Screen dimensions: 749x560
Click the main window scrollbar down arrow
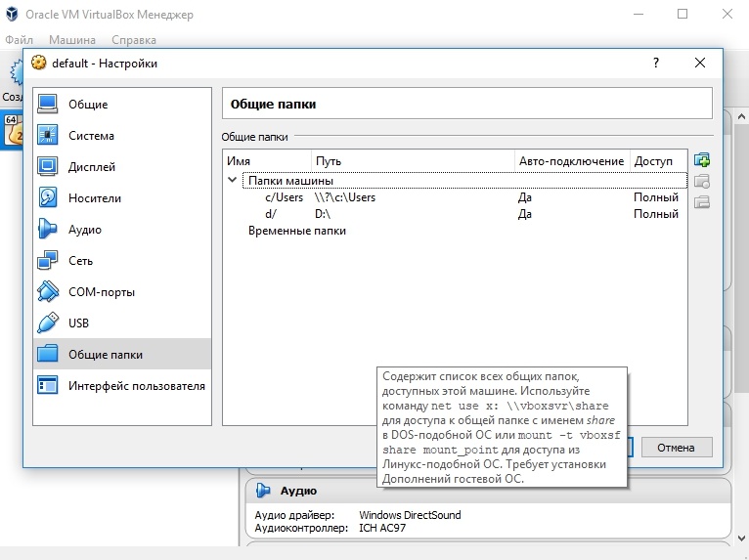[x=741, y=538]
